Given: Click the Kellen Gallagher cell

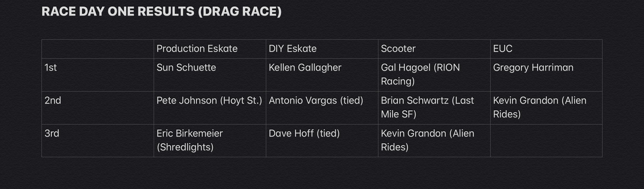Looking at the screenshot, I should click(x=322, y=75).
